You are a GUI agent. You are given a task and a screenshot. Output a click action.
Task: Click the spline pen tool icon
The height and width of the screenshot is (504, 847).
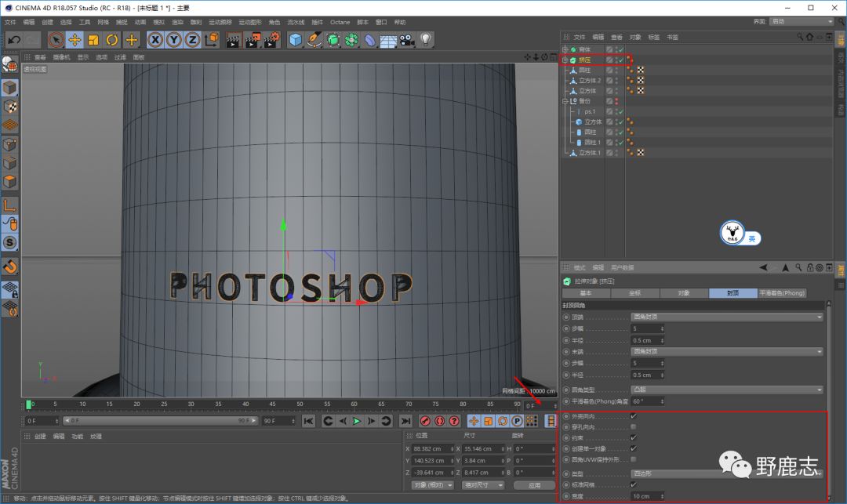[314, 39]
